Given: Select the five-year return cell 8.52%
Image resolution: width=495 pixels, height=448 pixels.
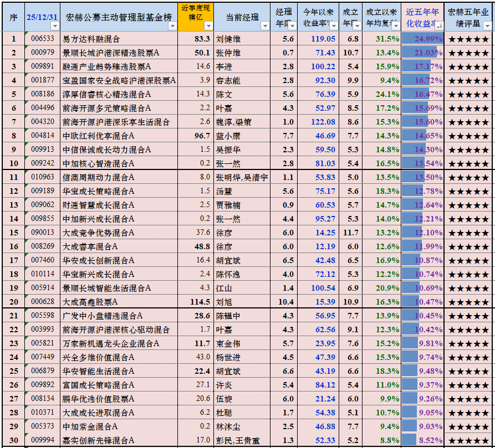Looking at the screenshot, I should 423,441.
